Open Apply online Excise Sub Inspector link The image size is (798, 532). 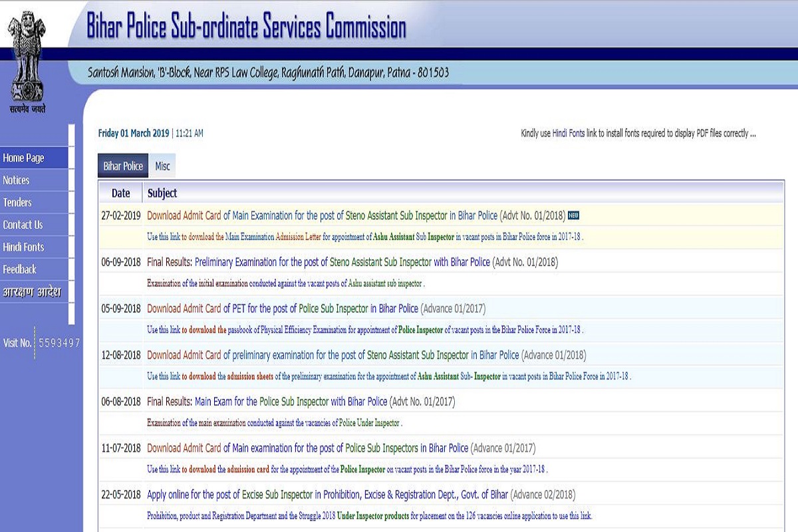coord(361,495)
